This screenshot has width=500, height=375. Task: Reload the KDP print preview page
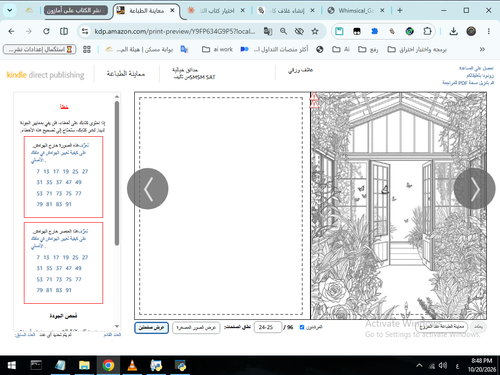[46, 31]
